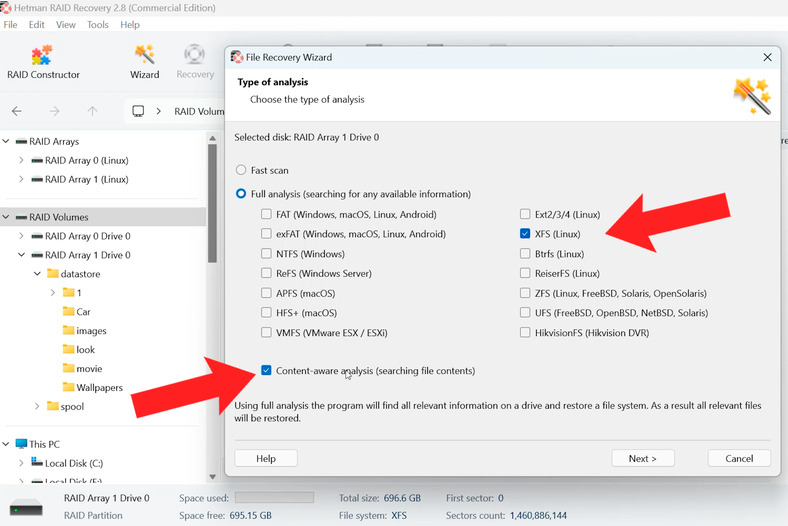Expand the folder named 1

click(53, 292)
